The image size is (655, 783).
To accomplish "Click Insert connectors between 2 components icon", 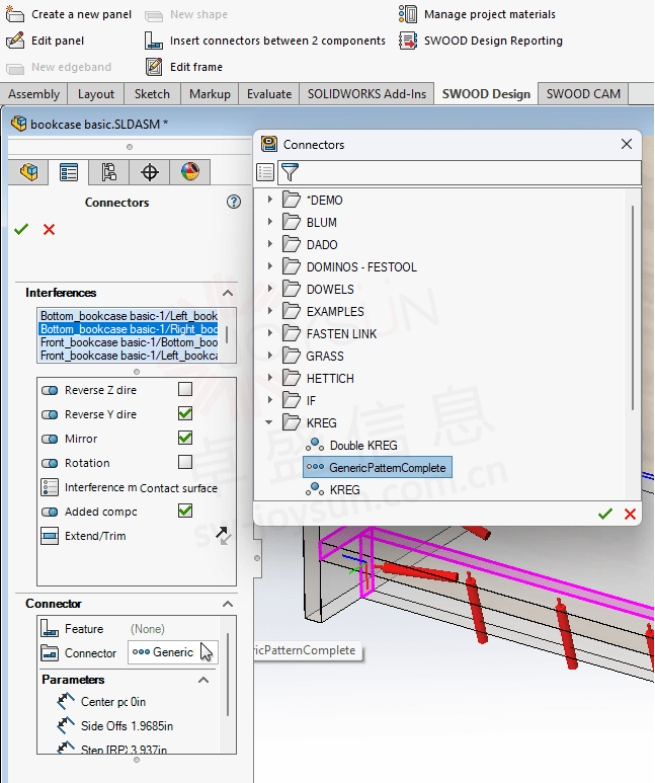I will tap(153, 40).
